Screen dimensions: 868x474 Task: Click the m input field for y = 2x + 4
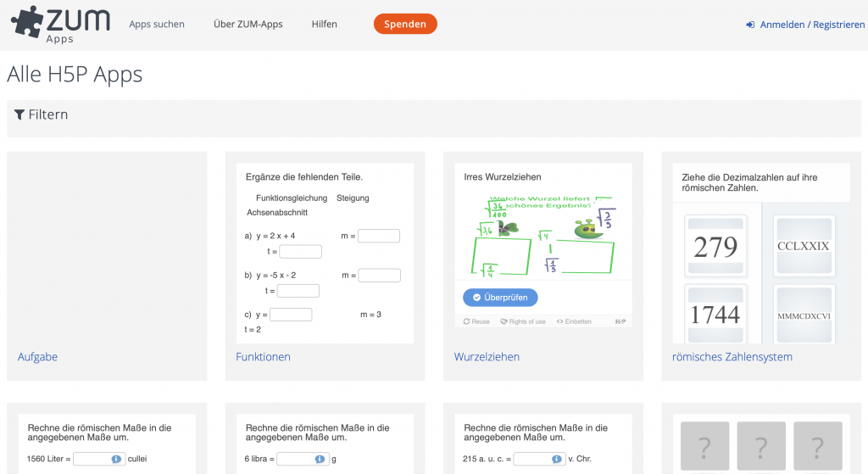tap(378, 236)
